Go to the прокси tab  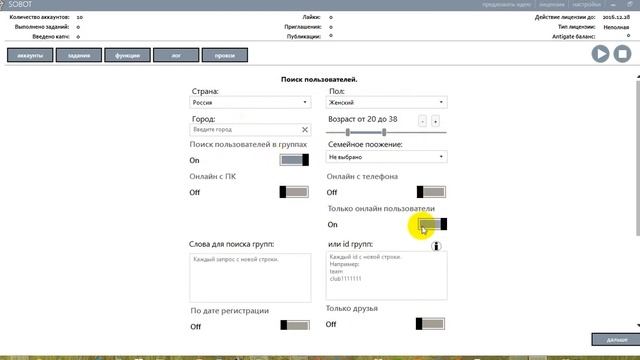coord(224,55)
